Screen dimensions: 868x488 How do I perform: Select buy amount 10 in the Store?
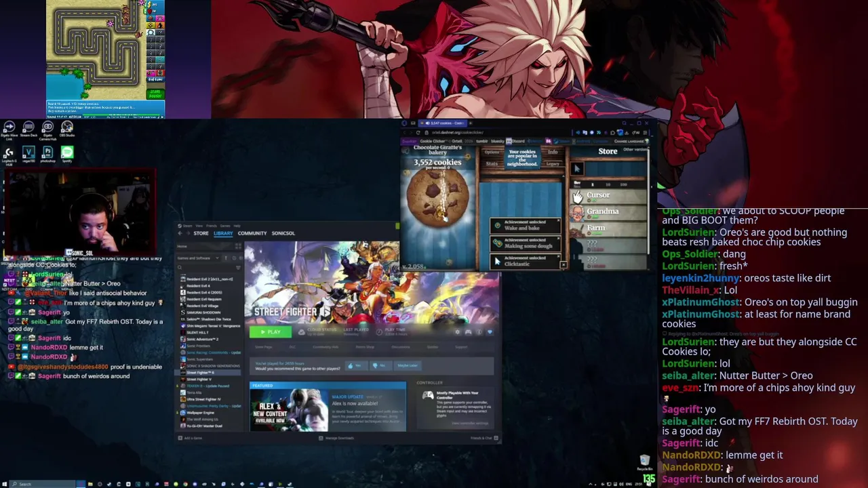tap(608, 184)
